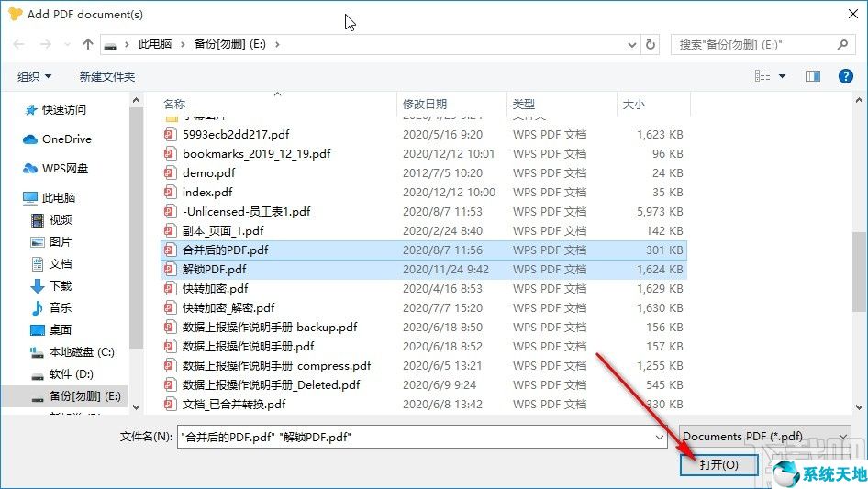The width and height of the screenshot is (868, 489).
Task: Select 此电脑 in the navigation pane
Action: pos(49,197)
